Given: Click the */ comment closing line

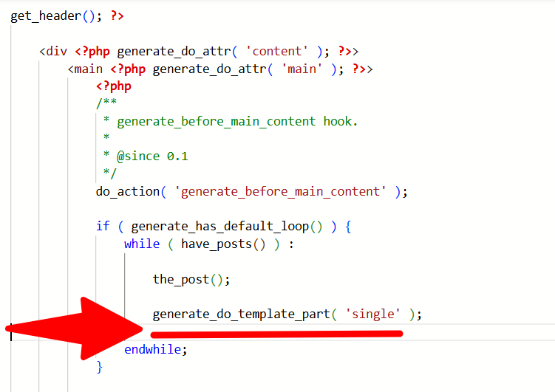Looking at the screenshot, I should tap(109, 173).
